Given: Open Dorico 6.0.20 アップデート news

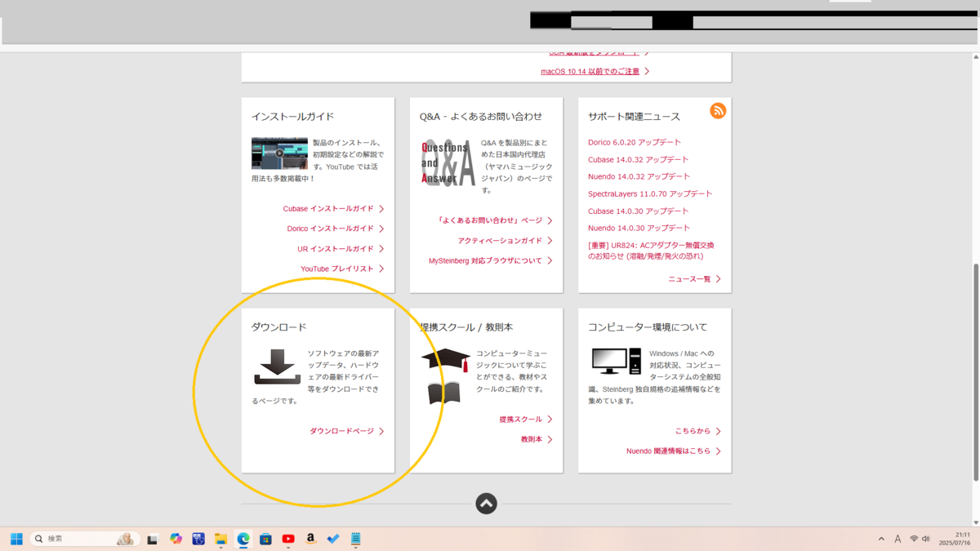Looking at the screenshot, I should pyautogui.click(x=635, y=142).
